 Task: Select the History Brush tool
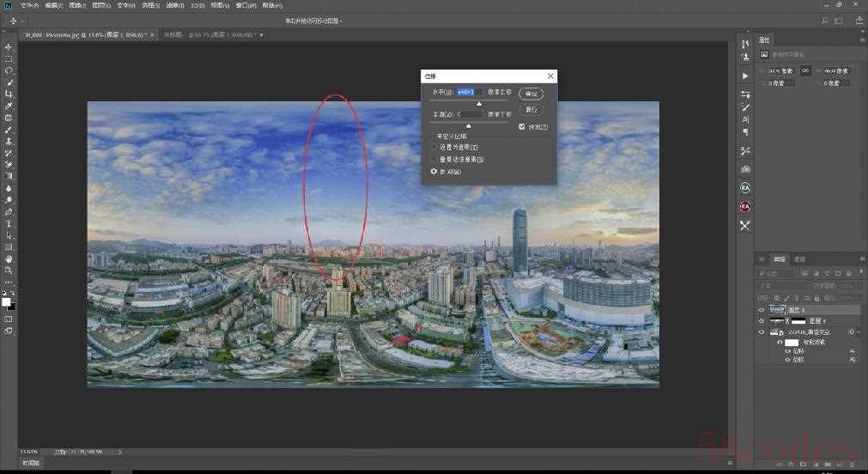click(9, 153)
